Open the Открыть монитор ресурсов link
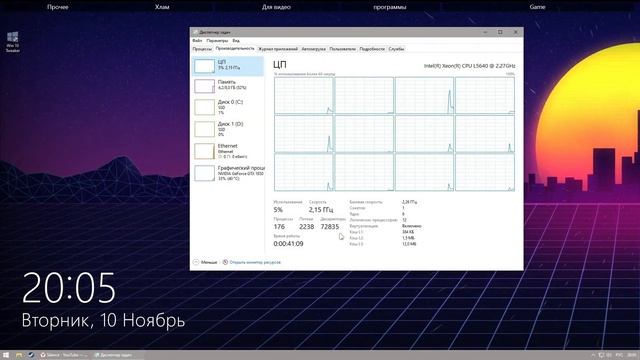Image resolution: width=640 pixels, height=360 pixels. click(x=255, y=262)
